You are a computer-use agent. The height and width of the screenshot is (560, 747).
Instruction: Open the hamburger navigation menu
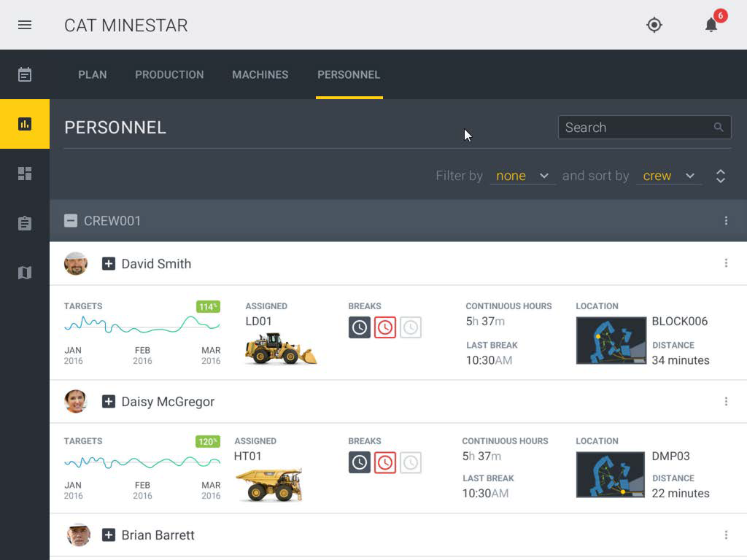point(25,25)
